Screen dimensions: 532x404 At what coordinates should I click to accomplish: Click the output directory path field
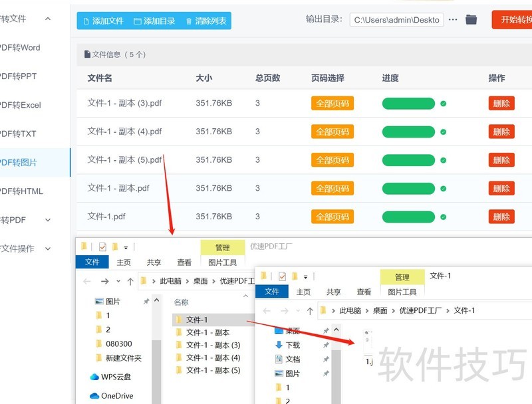point(396,20)
